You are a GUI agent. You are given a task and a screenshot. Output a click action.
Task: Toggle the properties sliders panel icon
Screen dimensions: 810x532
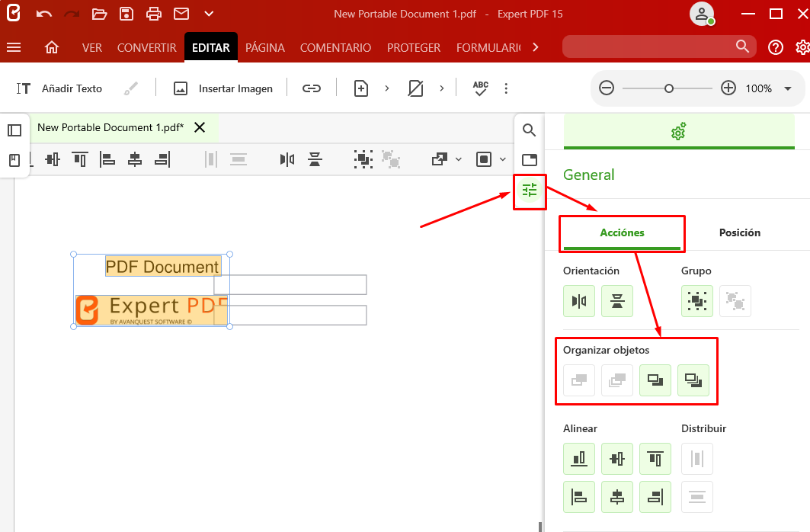click(530, 191)
